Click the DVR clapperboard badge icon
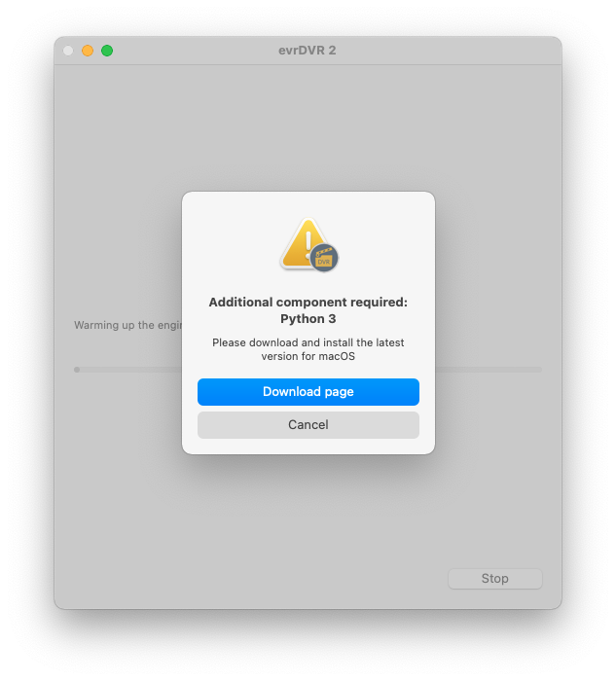The height and width of the screenshot is (681, 616). click(x=324, y=258)
